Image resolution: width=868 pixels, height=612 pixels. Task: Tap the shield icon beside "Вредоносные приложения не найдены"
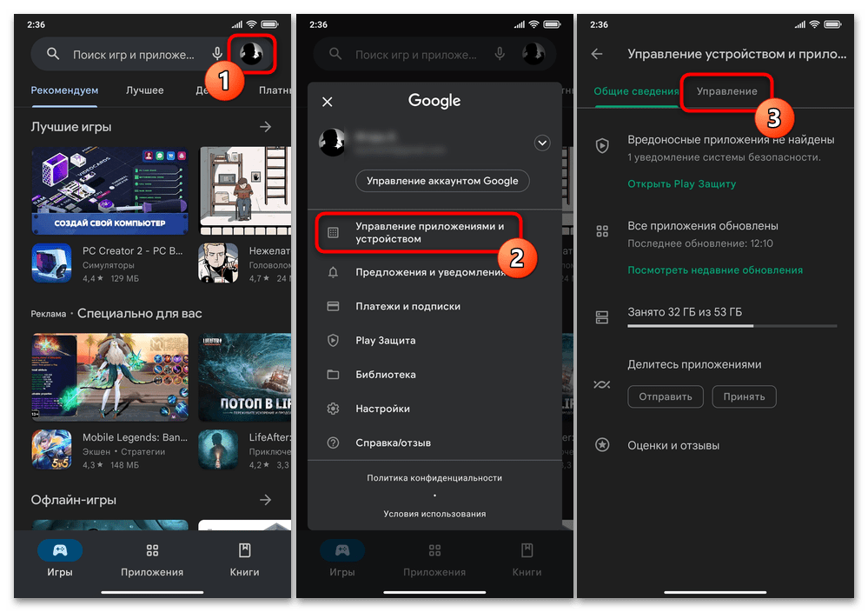(x=602, y=146)
